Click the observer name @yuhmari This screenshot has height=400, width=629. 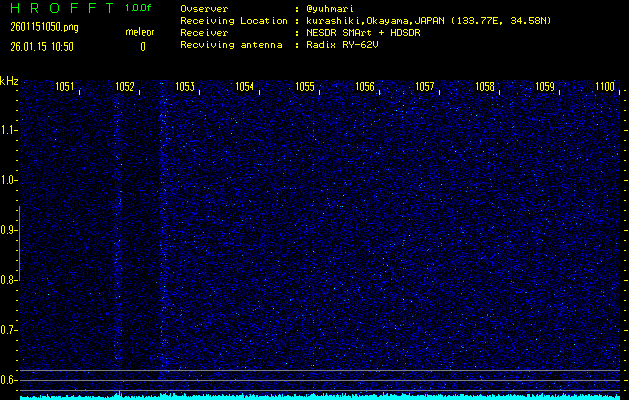click(330, 9)
